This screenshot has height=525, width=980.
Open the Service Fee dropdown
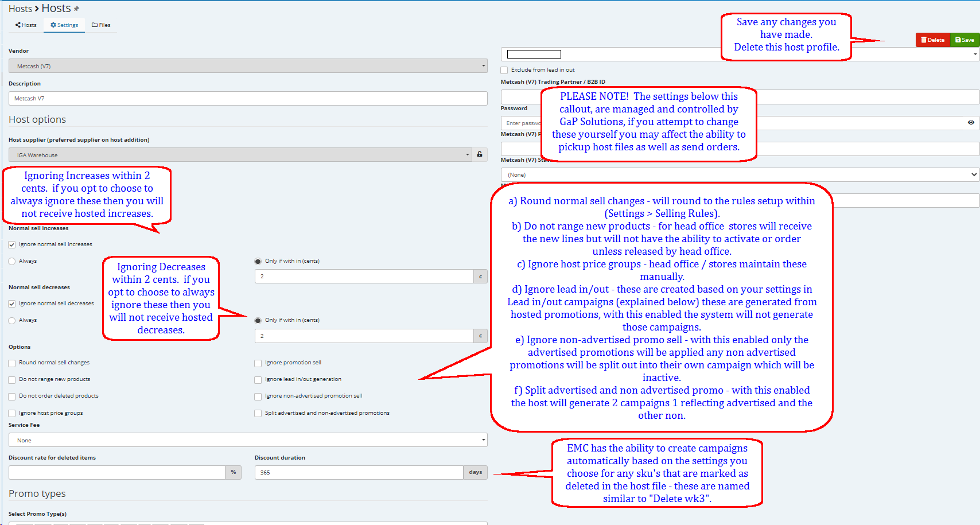248,440
